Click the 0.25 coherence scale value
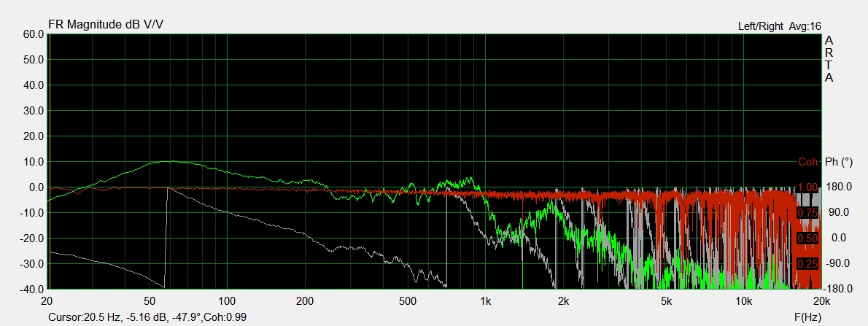Viewport: 868px width, 326px height. (807, 264)
